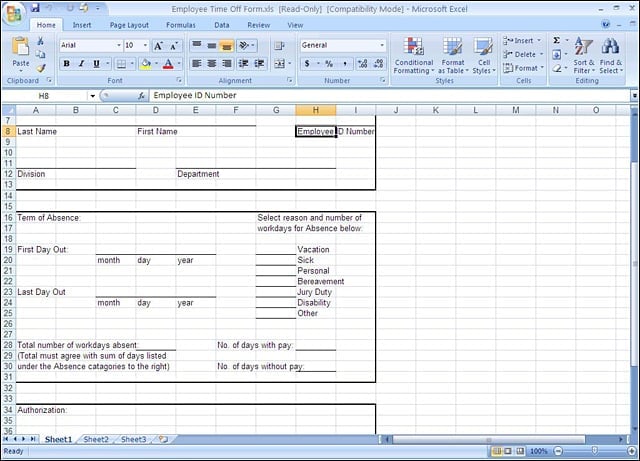
Task: Toggle Underline formatting
Action: tap(96, 64)
